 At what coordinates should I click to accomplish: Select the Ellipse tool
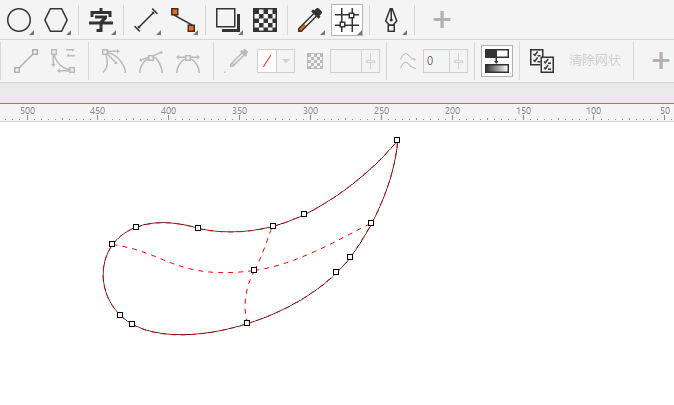(x=19, y=19)
